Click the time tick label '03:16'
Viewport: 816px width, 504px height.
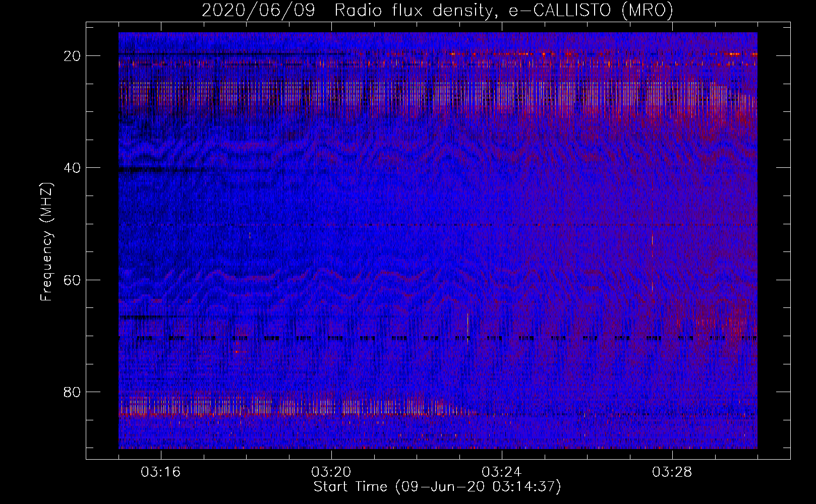click(161, 472)
